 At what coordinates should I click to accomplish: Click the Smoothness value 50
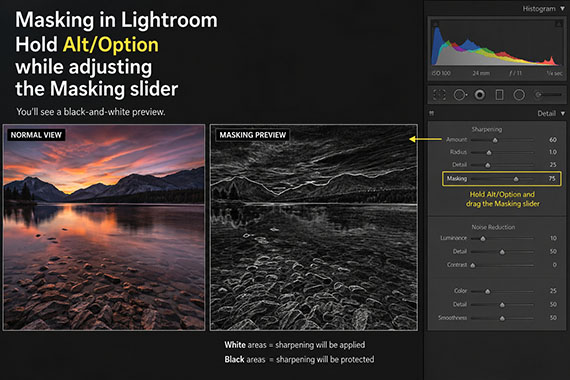(553, 318)
